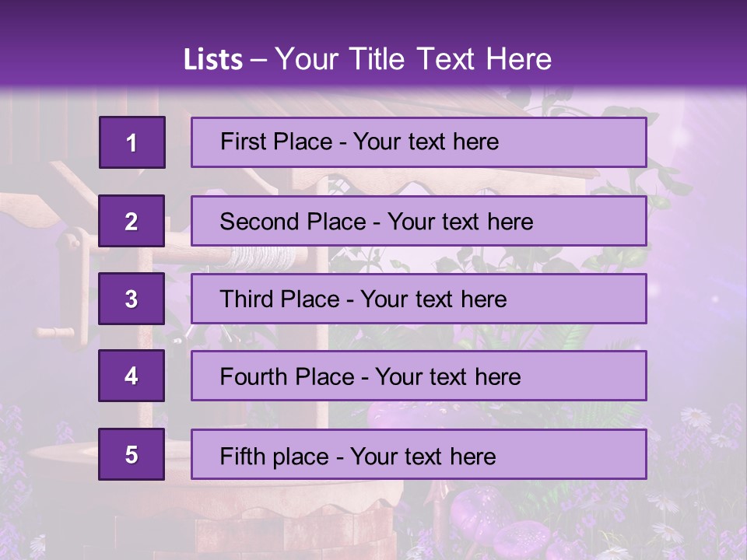Select the number 2 square

(x=132, y=221)
